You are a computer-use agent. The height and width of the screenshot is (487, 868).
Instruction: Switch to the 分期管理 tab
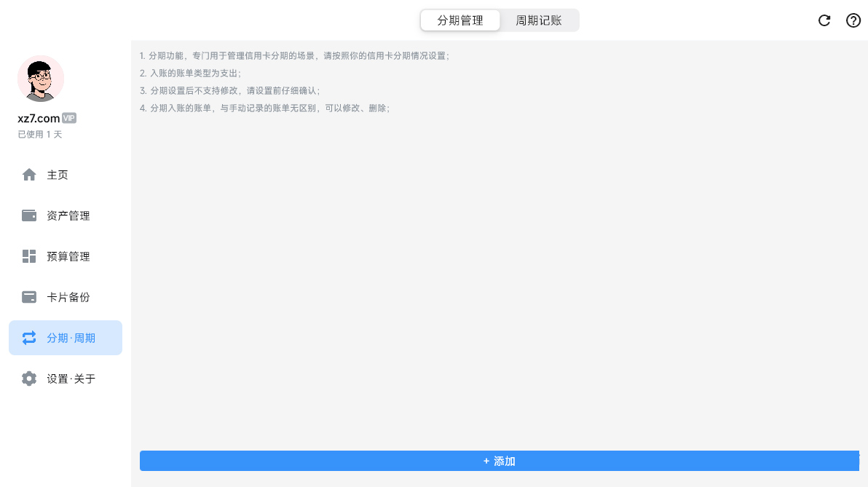click(460, 20)
